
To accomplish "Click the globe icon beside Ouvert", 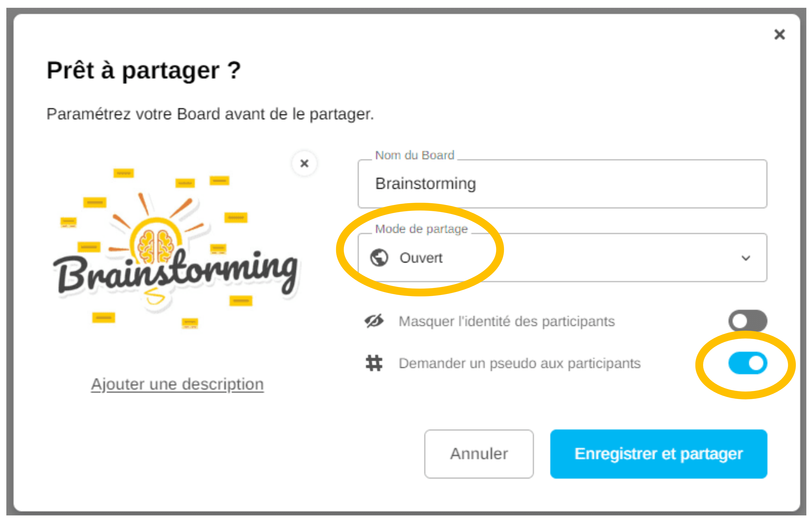I will pyautogui.click(x=379, y=257).
